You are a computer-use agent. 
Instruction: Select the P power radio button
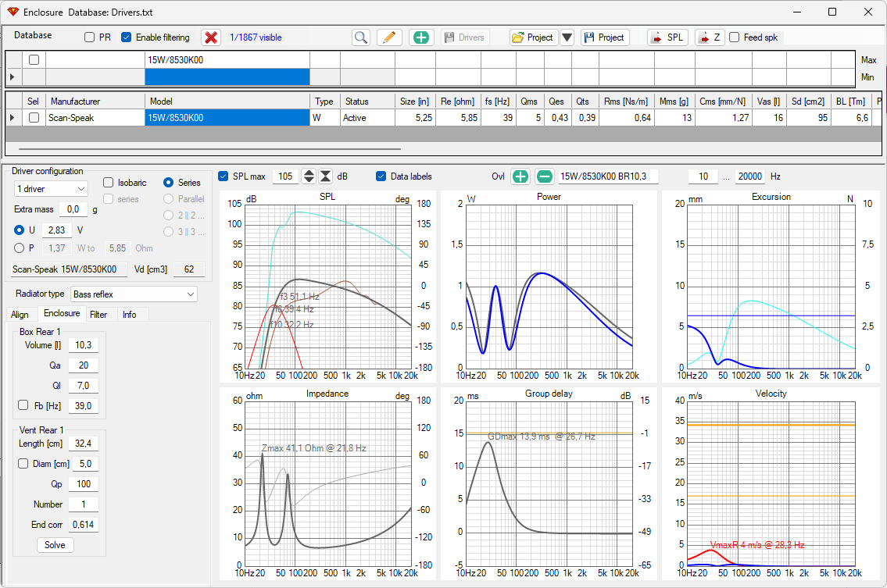click(20, 248)
